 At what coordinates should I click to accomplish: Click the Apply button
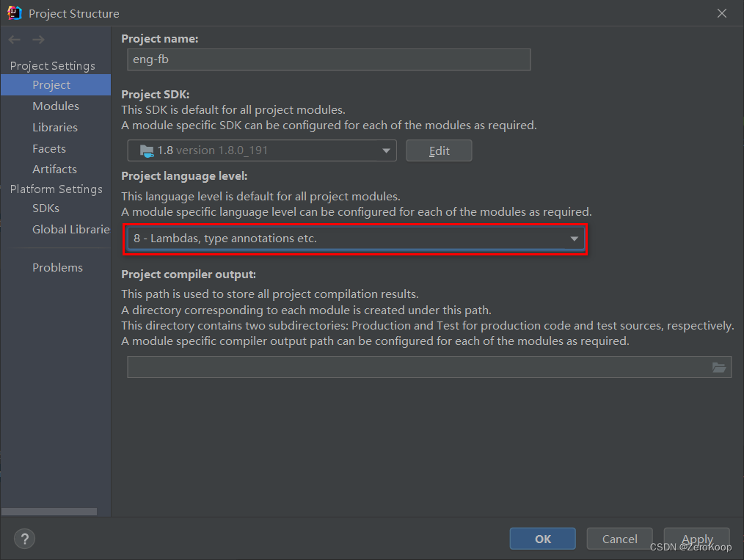point(696,539)
